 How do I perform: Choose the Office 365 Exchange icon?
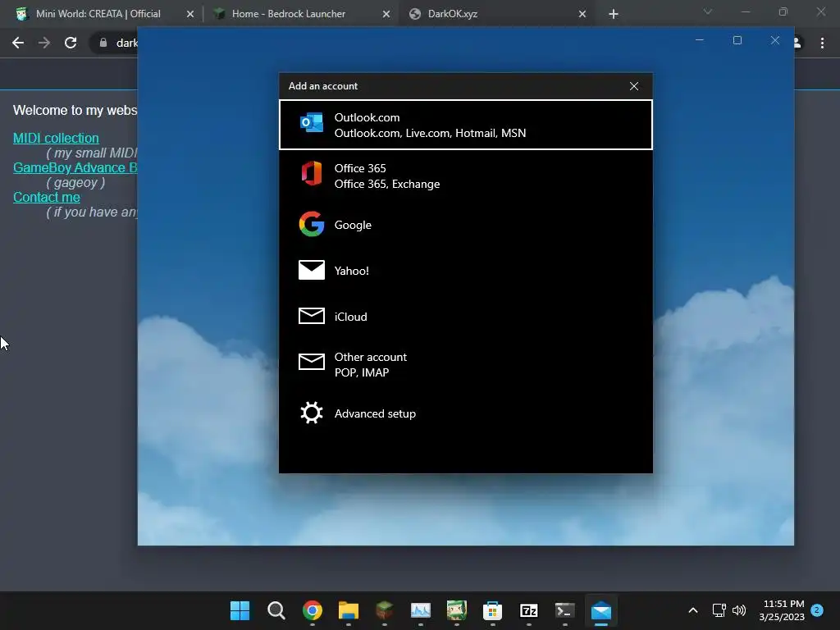(311, 174)
